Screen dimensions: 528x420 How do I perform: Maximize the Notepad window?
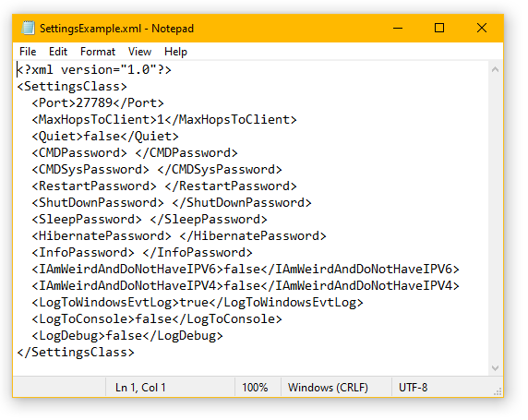pos(439,28)
